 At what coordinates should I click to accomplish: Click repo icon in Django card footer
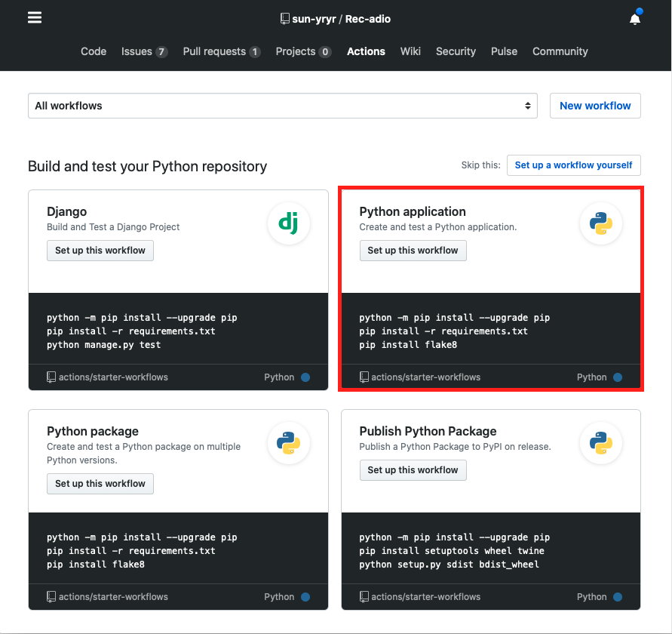tap(51, 377)
